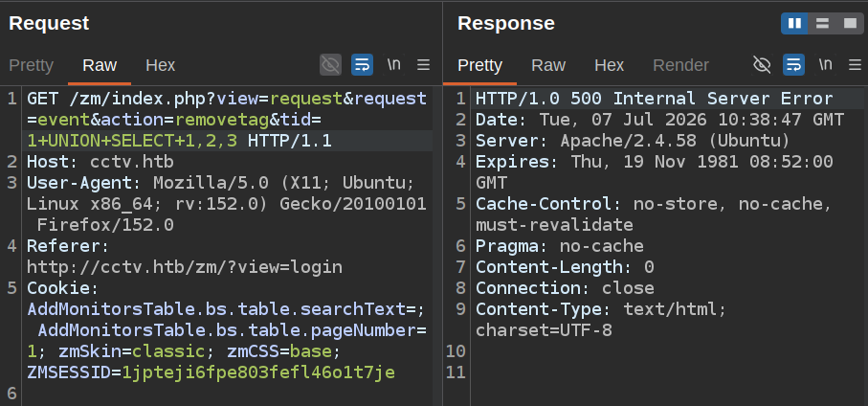
Task: Click the Request panel heading
Action: pyautogui.click(x=49, y=23)
